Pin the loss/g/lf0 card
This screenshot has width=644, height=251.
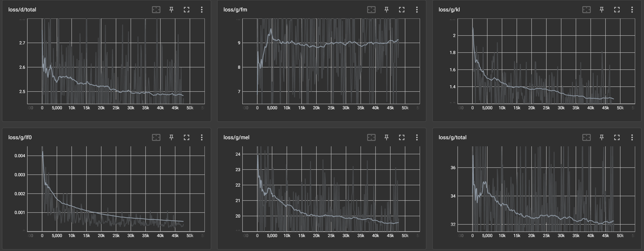171,137
